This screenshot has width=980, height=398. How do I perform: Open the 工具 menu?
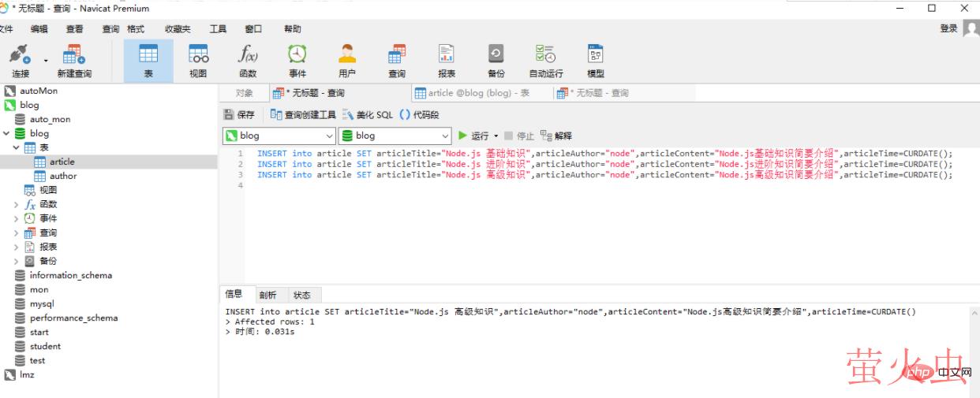coord(218,28)
